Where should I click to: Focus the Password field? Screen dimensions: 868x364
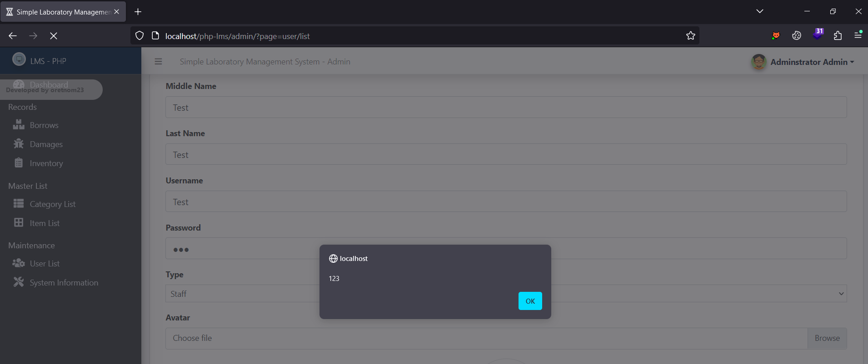pos(506,249)
